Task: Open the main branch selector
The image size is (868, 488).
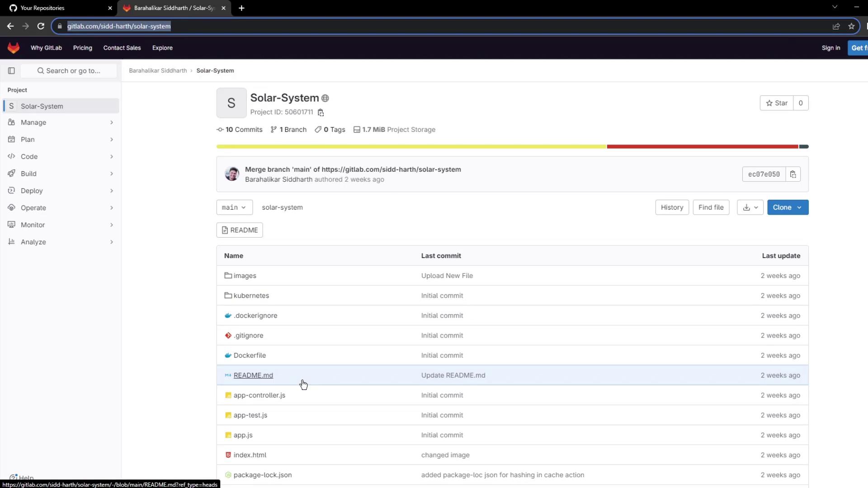Action: coord(234,207)
